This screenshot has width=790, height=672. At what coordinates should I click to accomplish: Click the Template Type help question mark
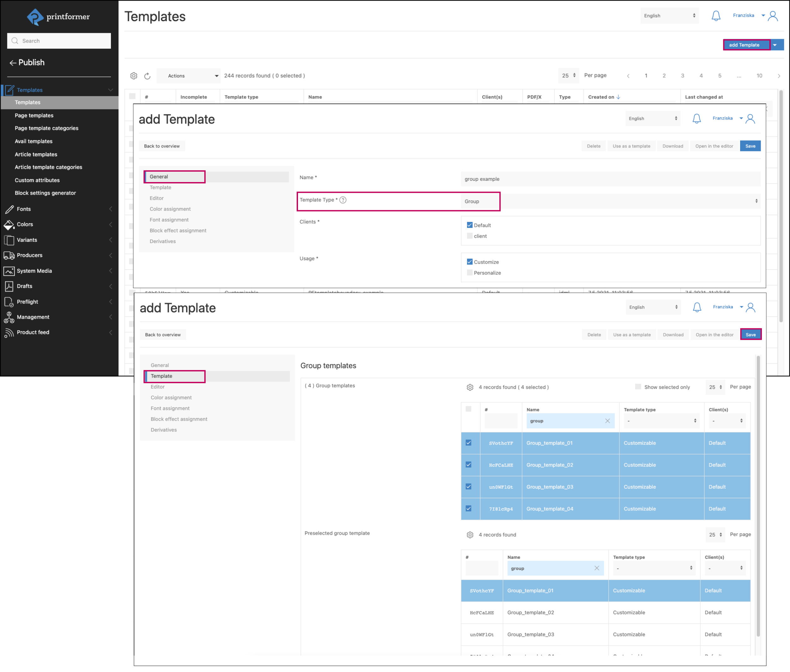coord(343,200)
